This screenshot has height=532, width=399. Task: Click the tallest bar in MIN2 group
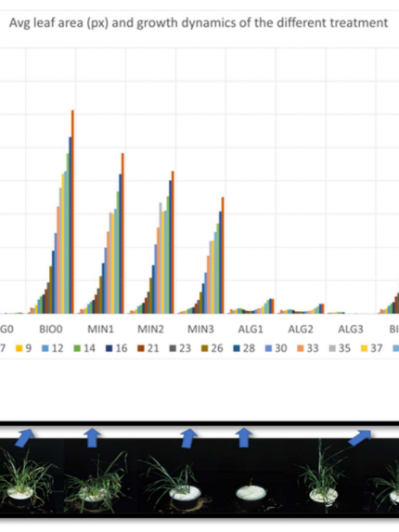coord(173,242)
